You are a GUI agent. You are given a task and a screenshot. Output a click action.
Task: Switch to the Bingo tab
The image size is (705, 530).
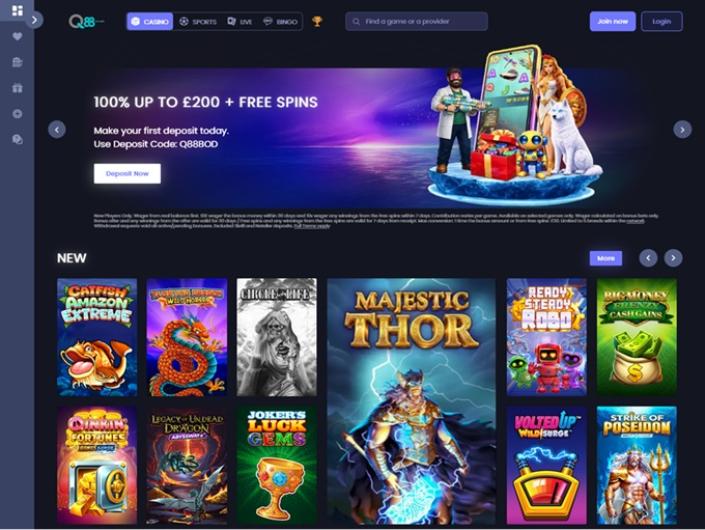(x=281, y=22)
